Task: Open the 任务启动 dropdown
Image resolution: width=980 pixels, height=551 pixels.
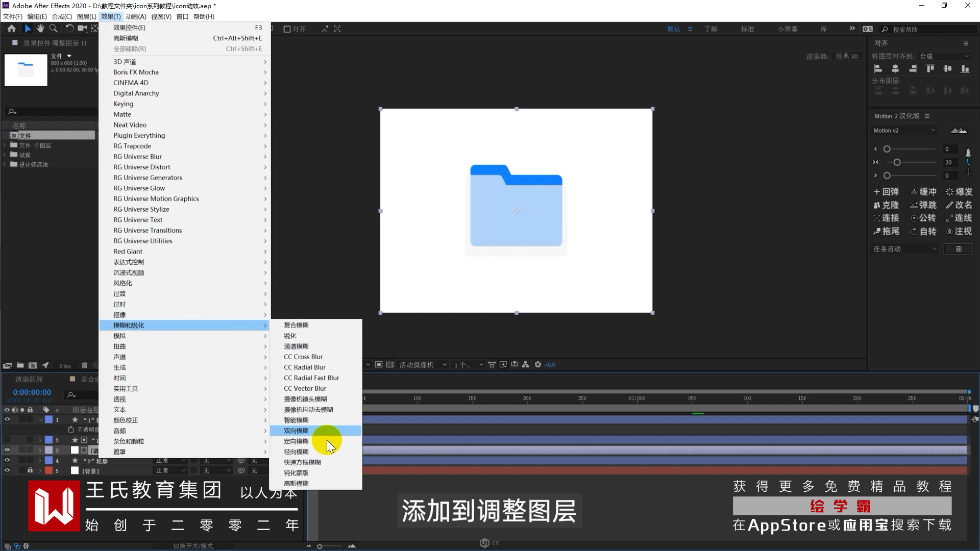Action: pos(904,249)
